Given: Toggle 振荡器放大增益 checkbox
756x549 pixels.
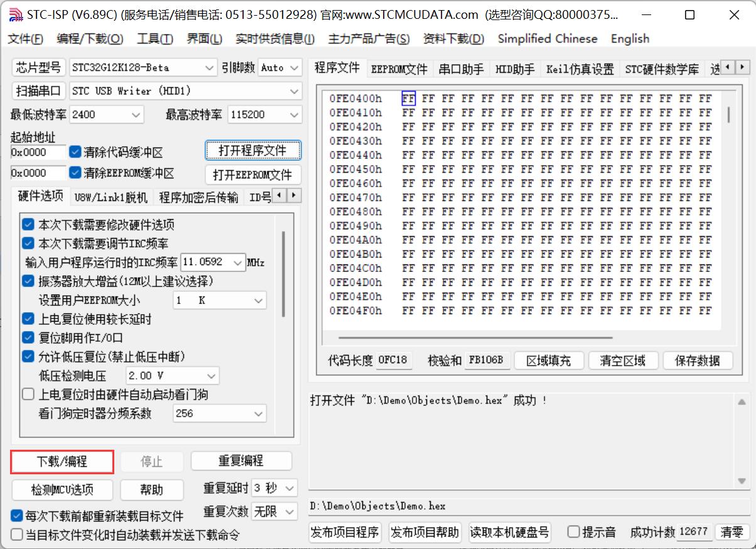Looking at the screenshot, I should [x=28, y=281].
